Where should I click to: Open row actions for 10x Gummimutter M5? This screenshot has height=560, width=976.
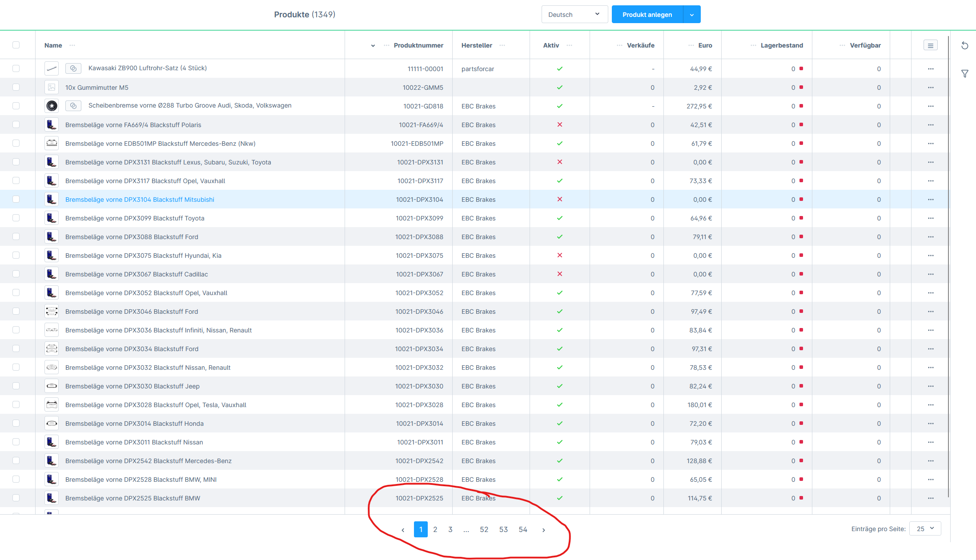click(x=930, y=88)
